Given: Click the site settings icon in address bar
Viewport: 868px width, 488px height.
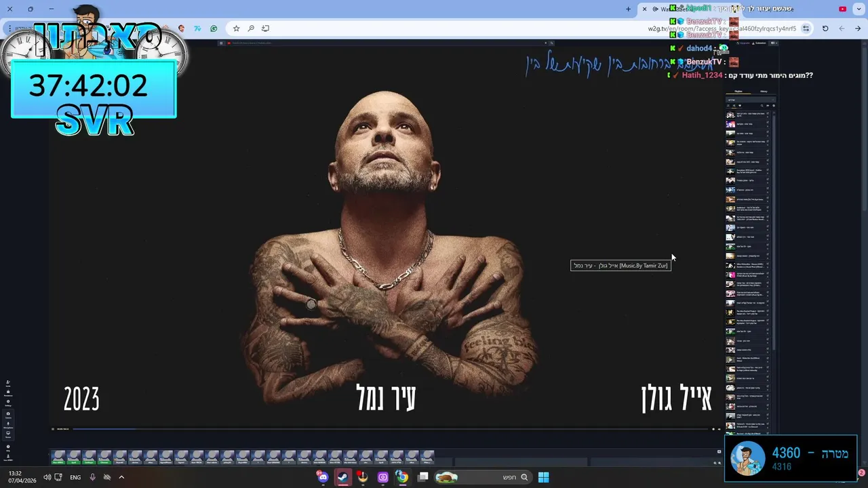Looking at the screenshot, I should 806,28.
